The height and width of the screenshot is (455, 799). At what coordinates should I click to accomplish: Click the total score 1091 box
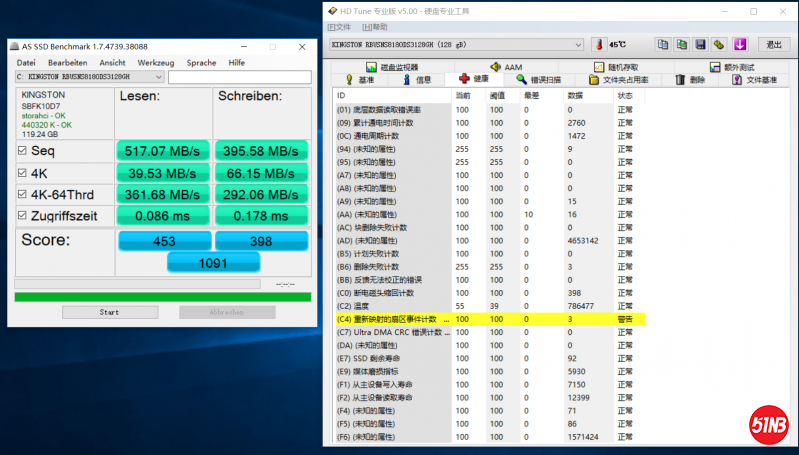213,263
